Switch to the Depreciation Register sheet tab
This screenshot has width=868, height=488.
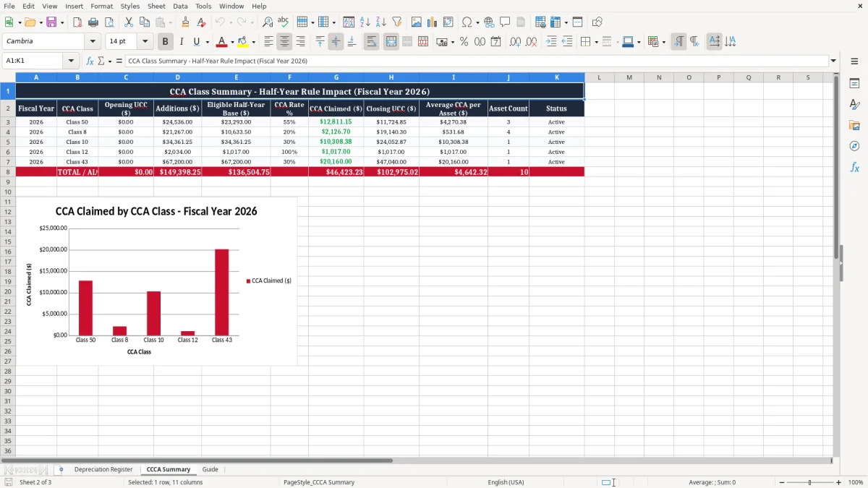click(x=103, y=469)
